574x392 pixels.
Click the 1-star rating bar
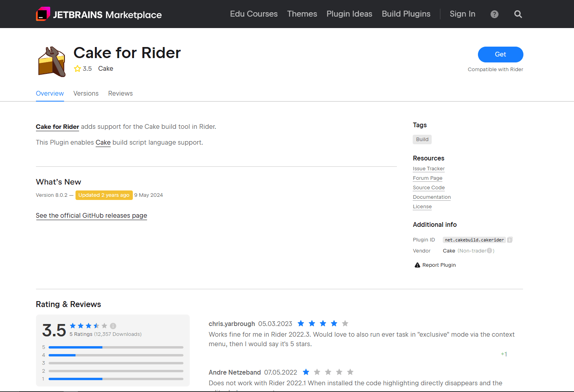click(x=116, y=379)
